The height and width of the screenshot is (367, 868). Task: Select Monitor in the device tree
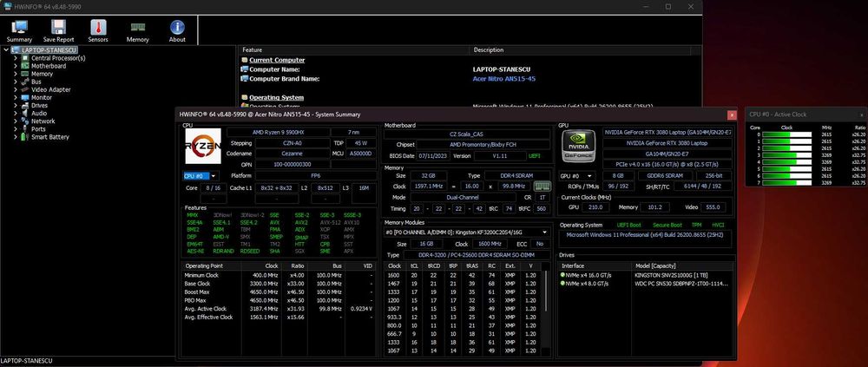click(x=42, y=97)
